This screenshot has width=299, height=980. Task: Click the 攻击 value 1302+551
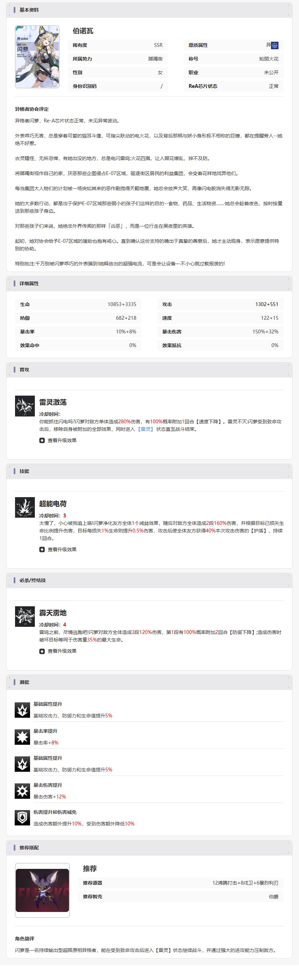267,304
